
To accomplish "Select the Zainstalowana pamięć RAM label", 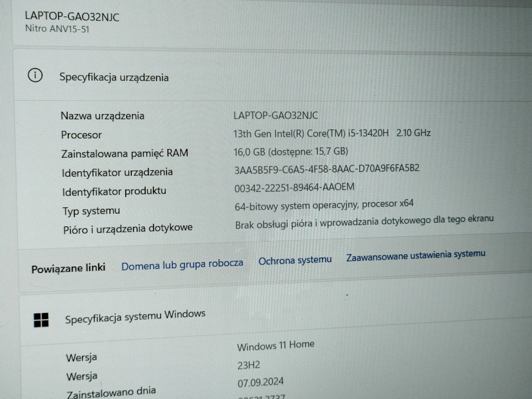I will 125,153.
